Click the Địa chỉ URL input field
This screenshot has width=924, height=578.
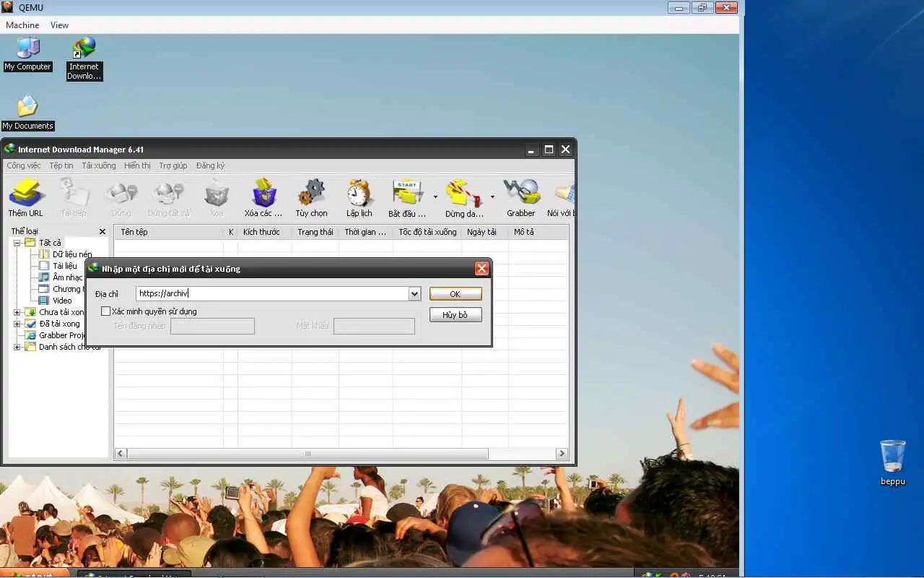pyautogui.click(x=272, y=294)
